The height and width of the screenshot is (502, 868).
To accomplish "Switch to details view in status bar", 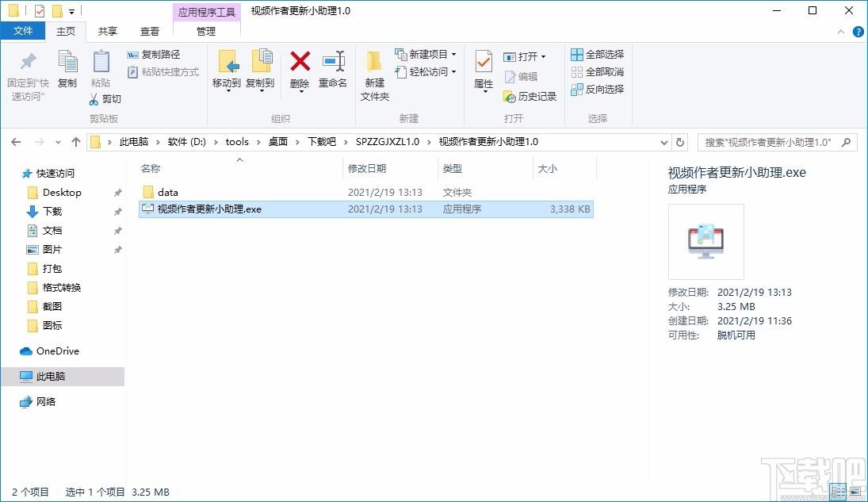I will click(x=838, y=492).
